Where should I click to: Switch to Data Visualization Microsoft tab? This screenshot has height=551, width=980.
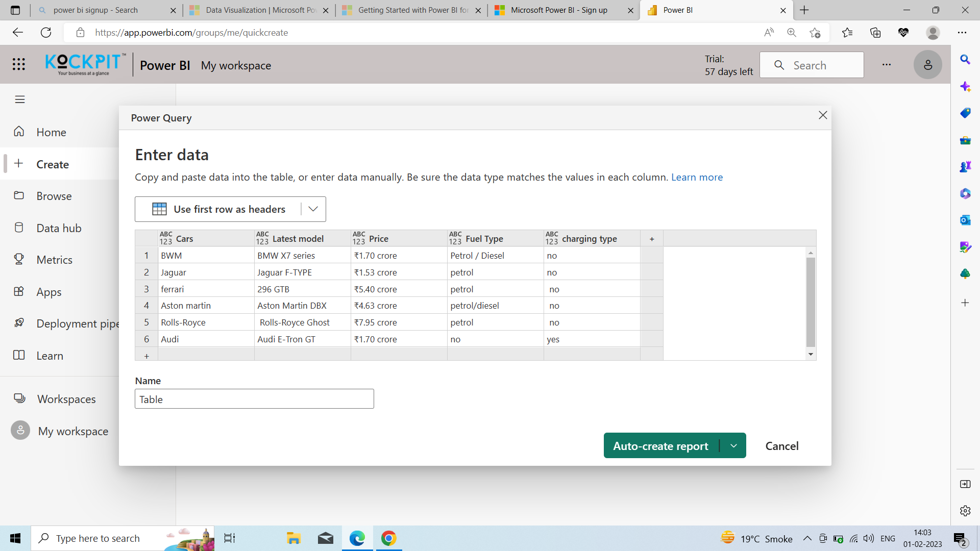260,10
